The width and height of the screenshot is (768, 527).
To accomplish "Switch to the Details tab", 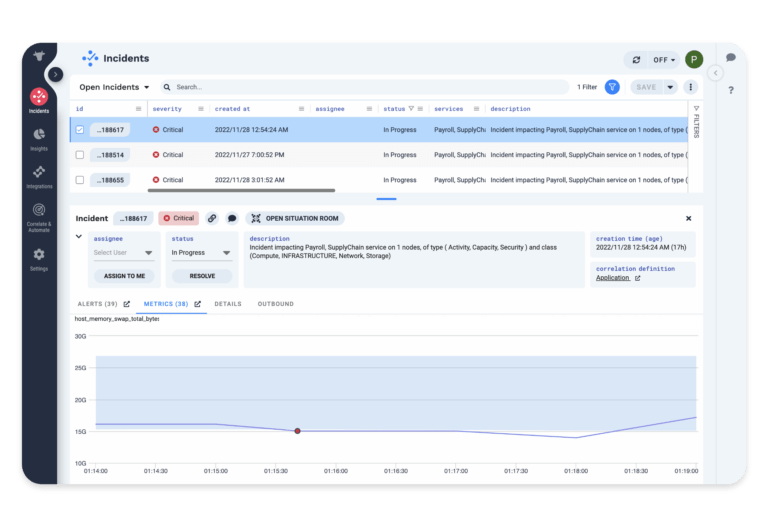I will tap(227, 304).
